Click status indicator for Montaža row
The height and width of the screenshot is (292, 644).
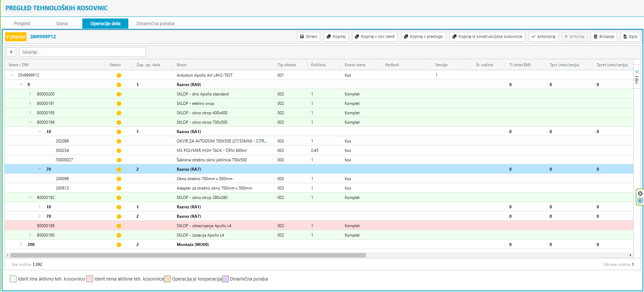pos(119,245)
